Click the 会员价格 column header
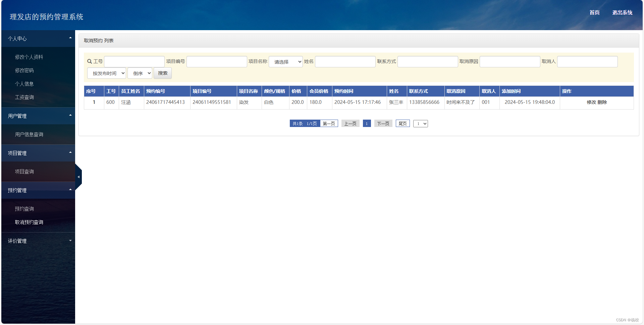644x325 pixels. tap(319, 91)
